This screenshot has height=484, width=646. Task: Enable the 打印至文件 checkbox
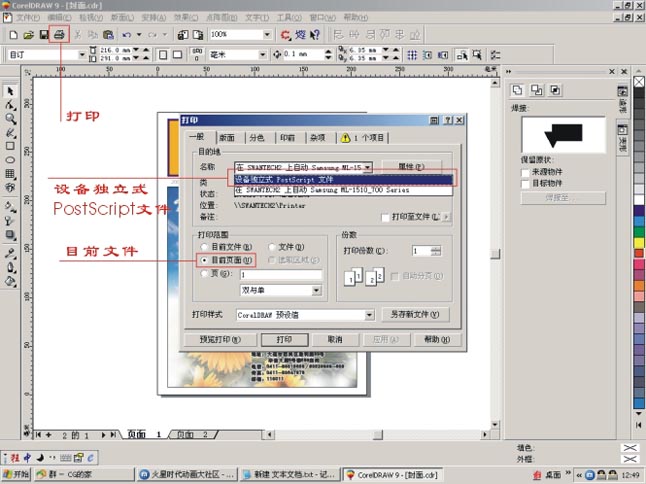click(387, 216)
